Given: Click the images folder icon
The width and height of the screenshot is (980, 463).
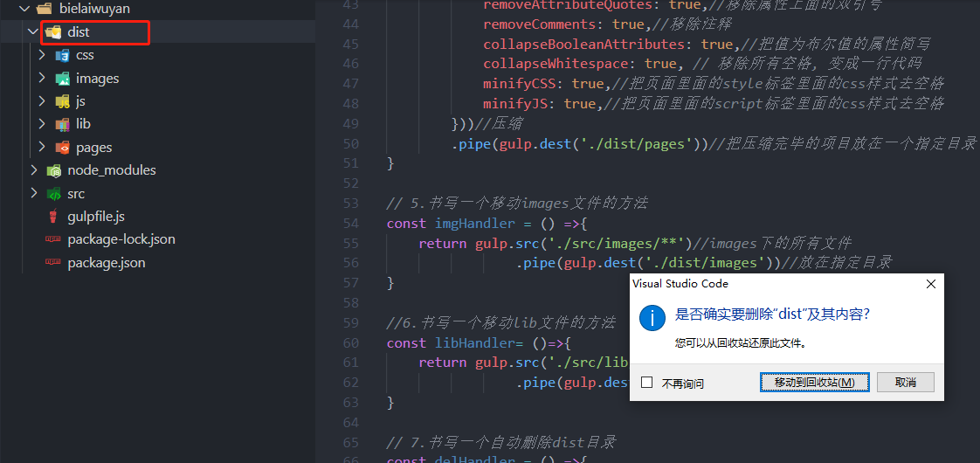Looking at the screenshot, I should tap(62, 79).
